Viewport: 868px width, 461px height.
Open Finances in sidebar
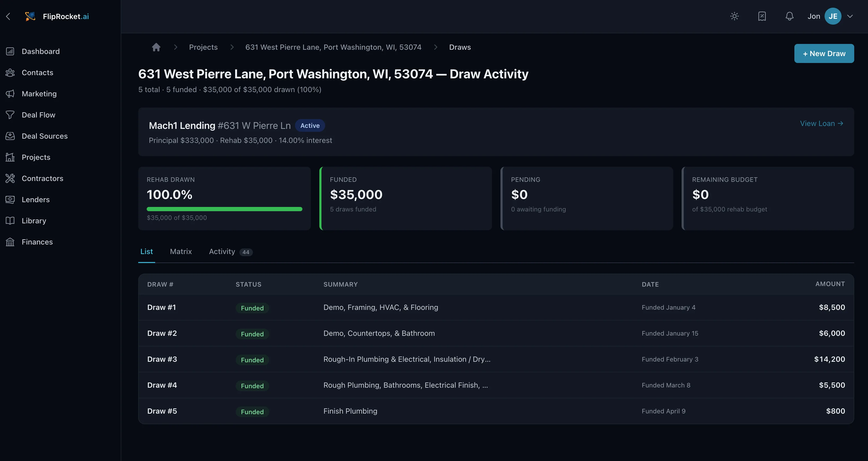(x=37, y=242)
